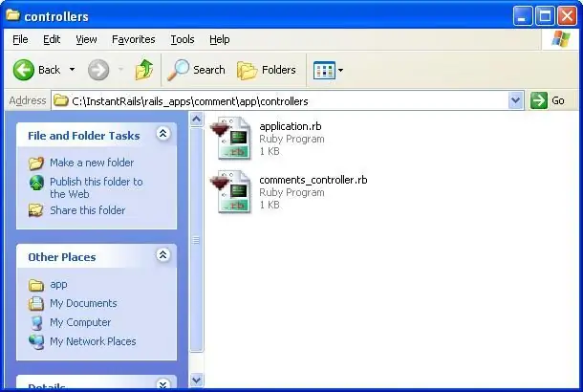The height and width of the screenshot is (392, 583).
Task: Open the Forward history dropdown arrow
Action: 120,70
